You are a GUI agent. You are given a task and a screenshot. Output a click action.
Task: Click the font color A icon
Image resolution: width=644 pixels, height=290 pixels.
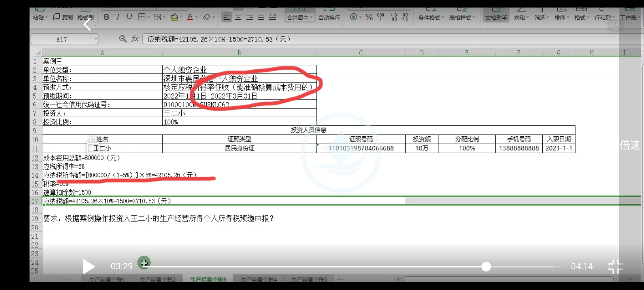(x=190, y=17)
